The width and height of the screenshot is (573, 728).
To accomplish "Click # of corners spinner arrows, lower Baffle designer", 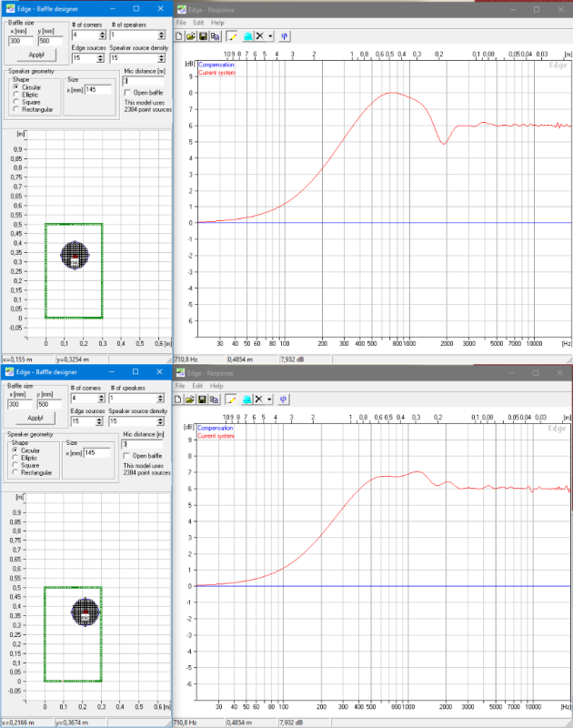I will point(101,398).
